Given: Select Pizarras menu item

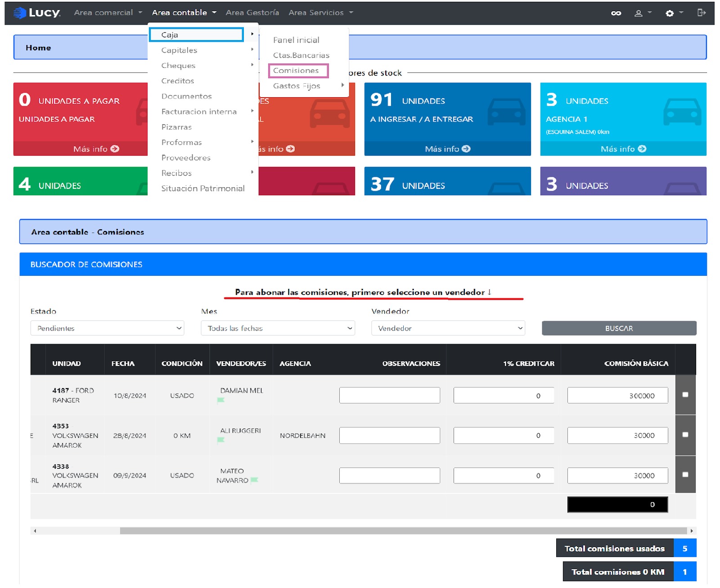Looking at the screenshot, I should click(x=176, y=127).
